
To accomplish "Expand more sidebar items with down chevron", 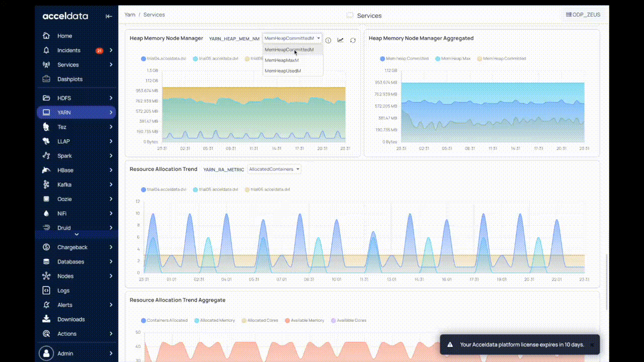I will coord(76,234).
